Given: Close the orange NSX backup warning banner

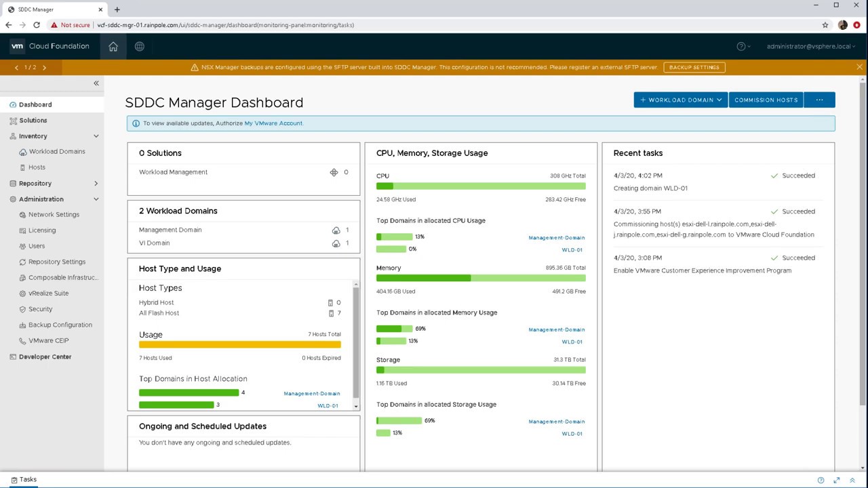Looking at the screenshot, I should pyautogui.click(x=859, y=67).
